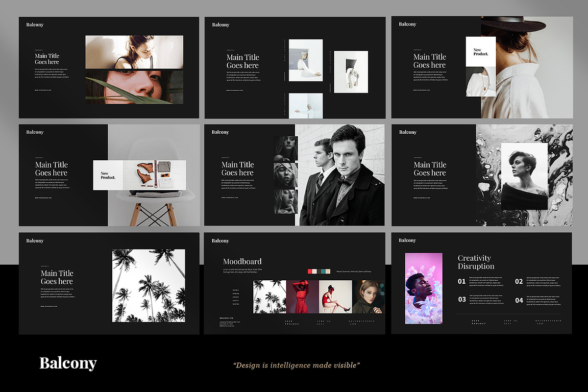Open the photo of two men in dark coats
Viewport: 588px width, 392px height.
(340, 175)
